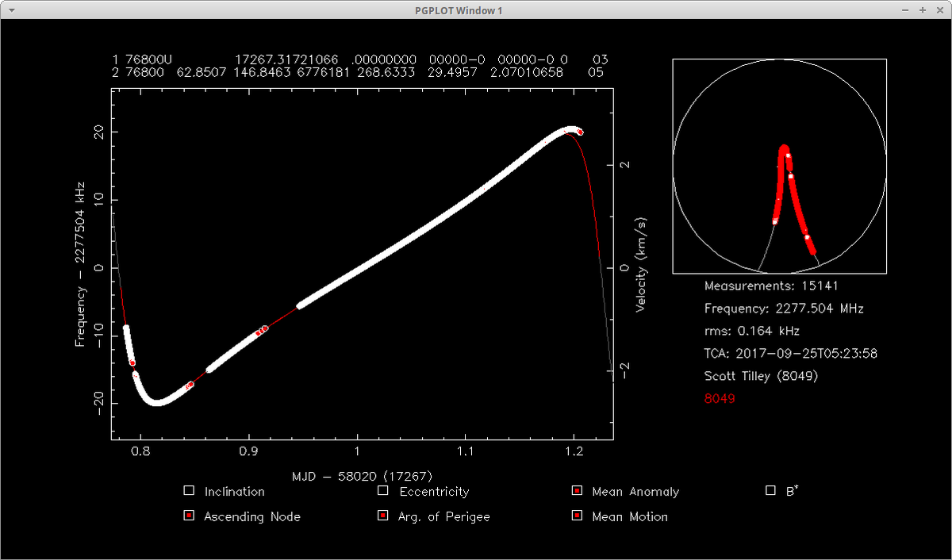Disable the Ascending Node checkbox

pos(189,516)
